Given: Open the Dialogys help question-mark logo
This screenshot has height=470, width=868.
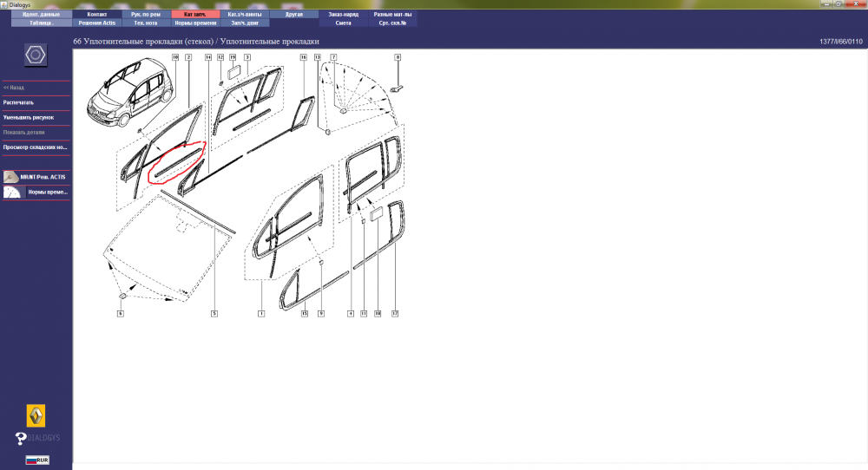Looking at the screenshot, I should (37, 438).
